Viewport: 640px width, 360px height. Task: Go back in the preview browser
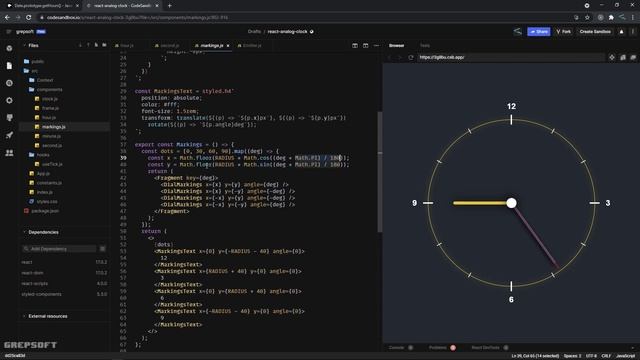(389, 58)
